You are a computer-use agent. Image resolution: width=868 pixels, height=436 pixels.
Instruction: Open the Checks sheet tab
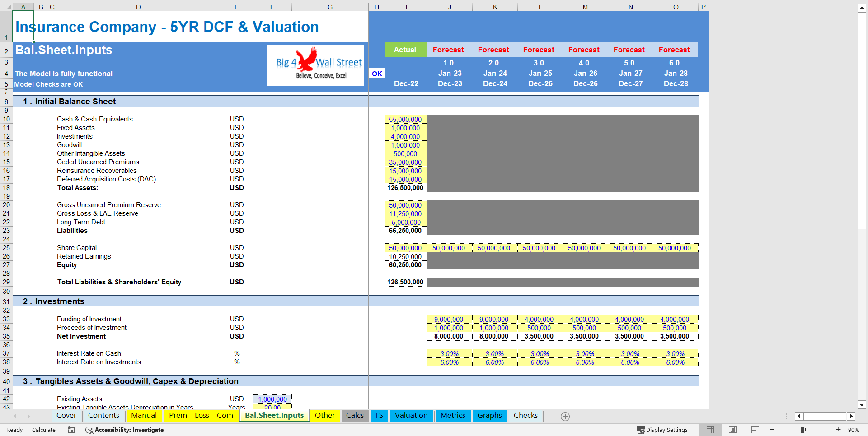click(525, 416)
